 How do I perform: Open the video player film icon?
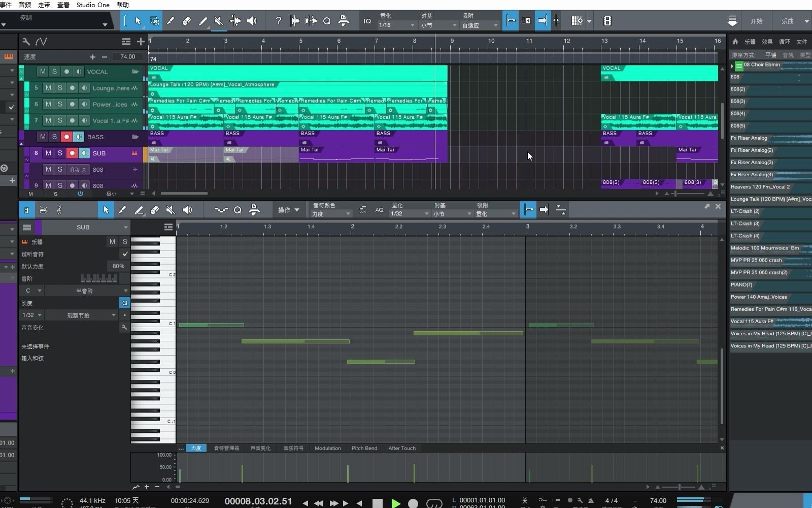(x=607, y=21)
